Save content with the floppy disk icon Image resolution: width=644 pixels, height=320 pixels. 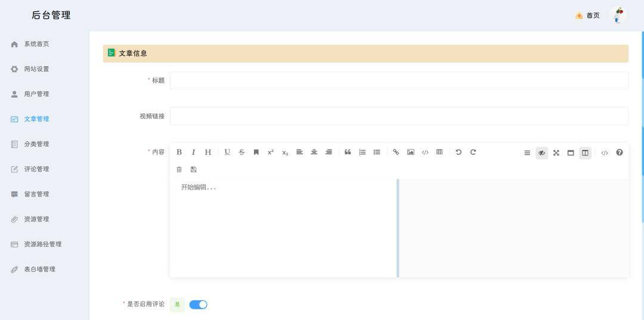point(193,169)
